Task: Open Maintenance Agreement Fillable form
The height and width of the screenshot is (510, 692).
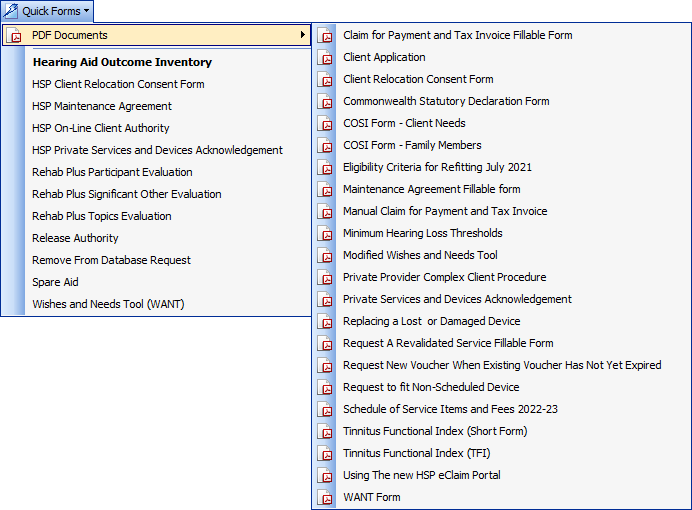Action: (x=432, y=190)
